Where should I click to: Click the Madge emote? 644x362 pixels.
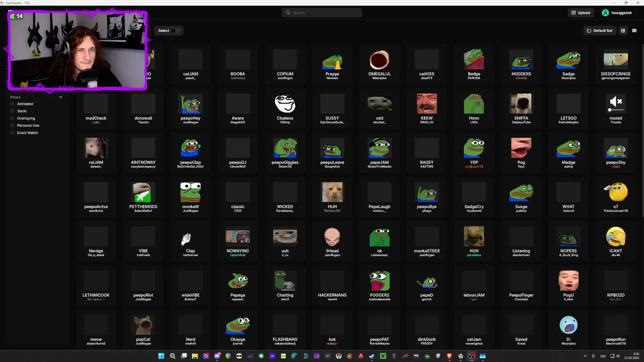pyautogui.click(x=569, y=152)
